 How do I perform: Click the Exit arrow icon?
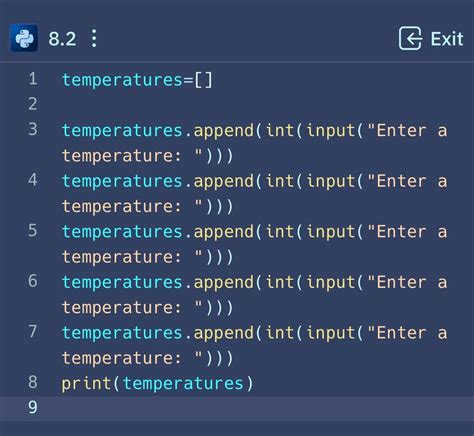coord(410,38)
